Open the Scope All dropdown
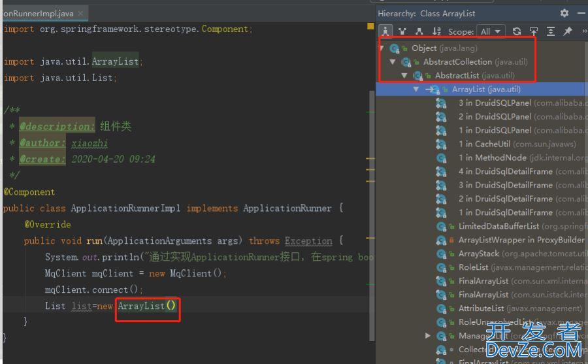 [491, 31]
